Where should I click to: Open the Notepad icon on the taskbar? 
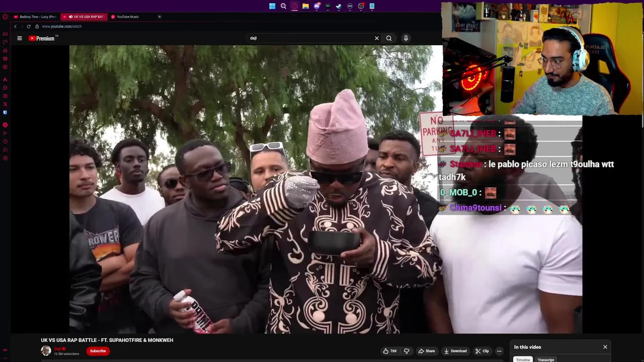(372, 6)
